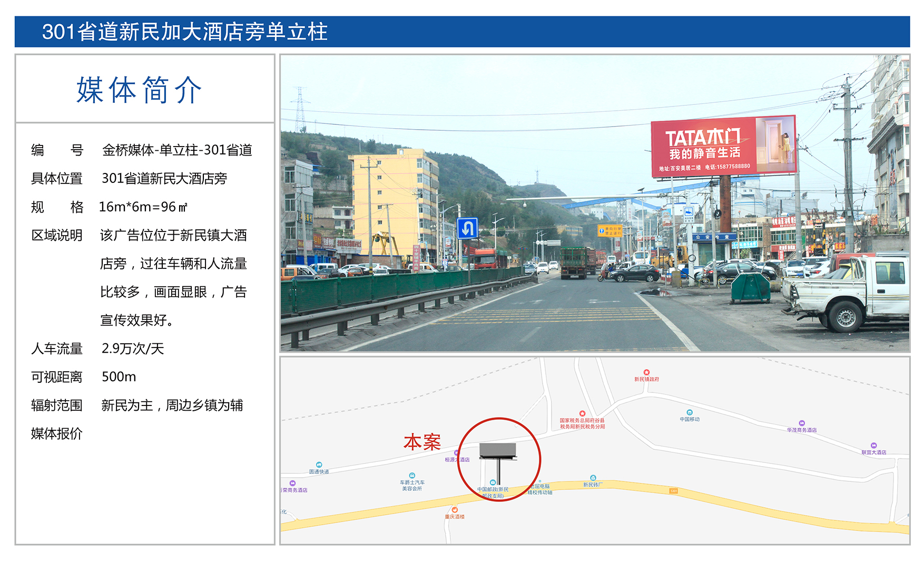Click the 区域说明 label
The image size is (924, 561).
[57, 235]
